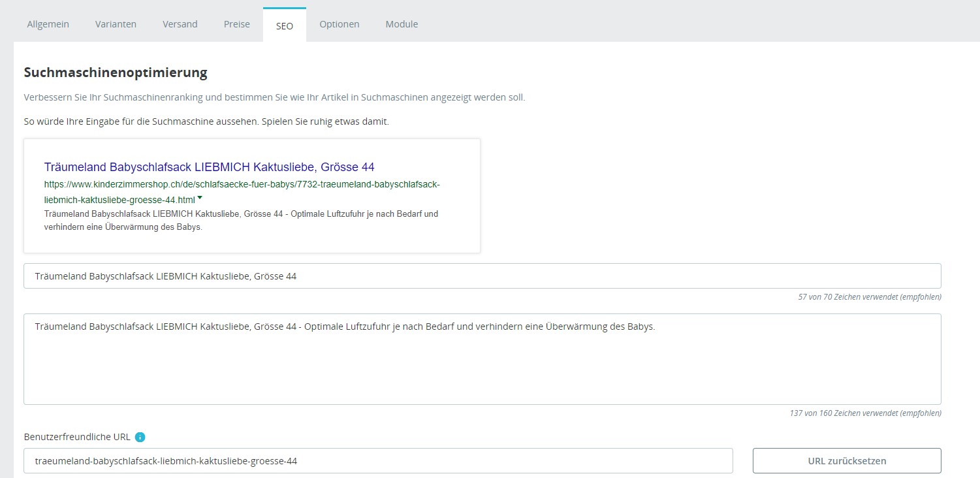Screen dimensions: 980x478
Task: Open the Optionen tab
Action: [x=340, y=24]
